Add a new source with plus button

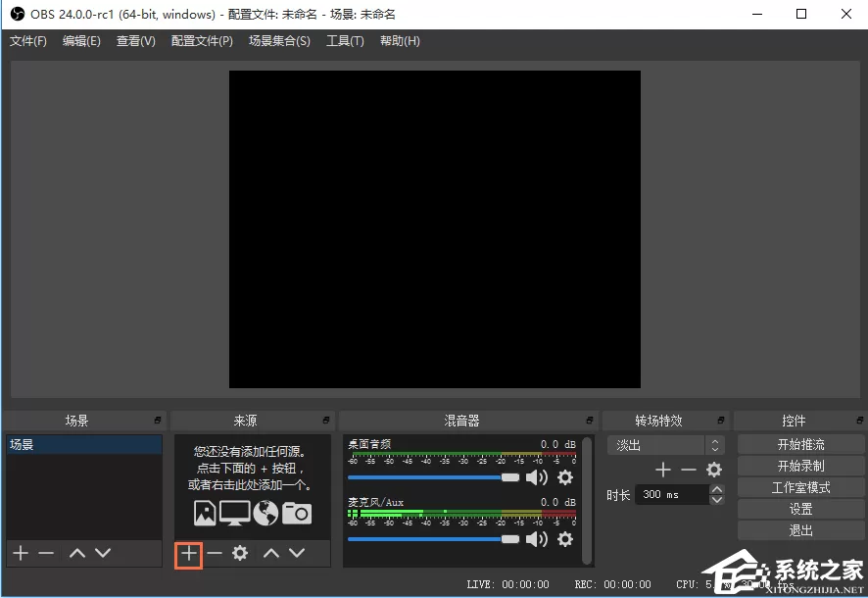pos(189,553)
